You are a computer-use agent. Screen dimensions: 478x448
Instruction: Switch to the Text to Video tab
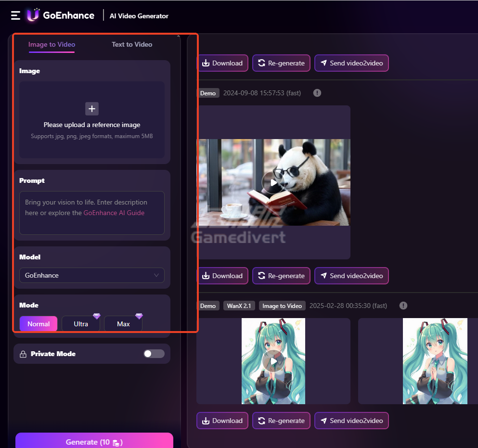click(132, 44)
